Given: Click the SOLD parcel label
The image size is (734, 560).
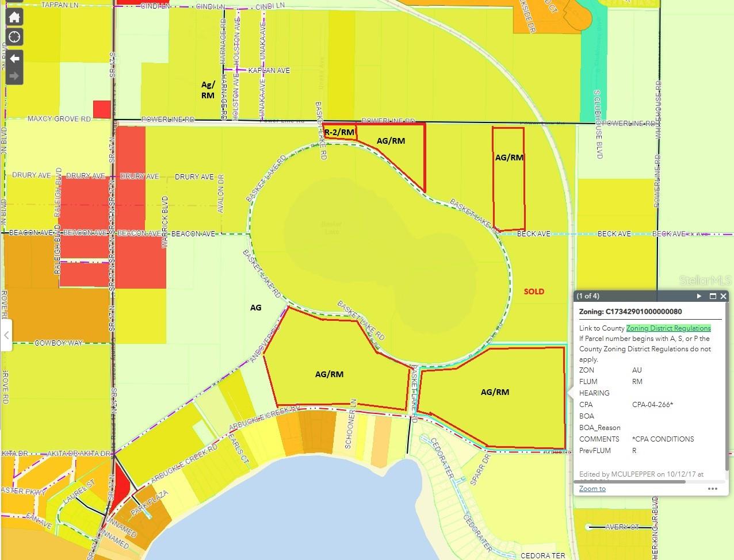Looking at the screenshot, I should coord(534,291).
